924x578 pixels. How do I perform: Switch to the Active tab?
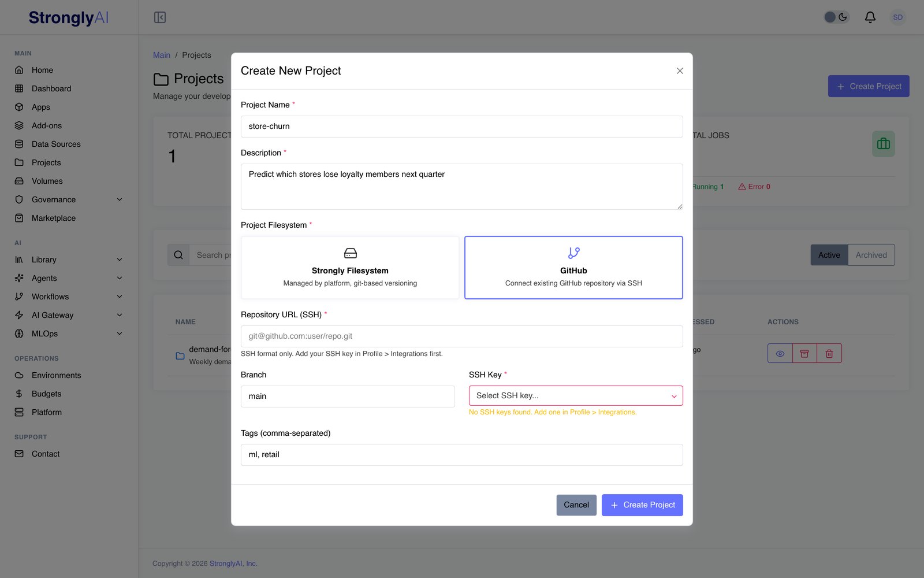click(x=829, y=255)
